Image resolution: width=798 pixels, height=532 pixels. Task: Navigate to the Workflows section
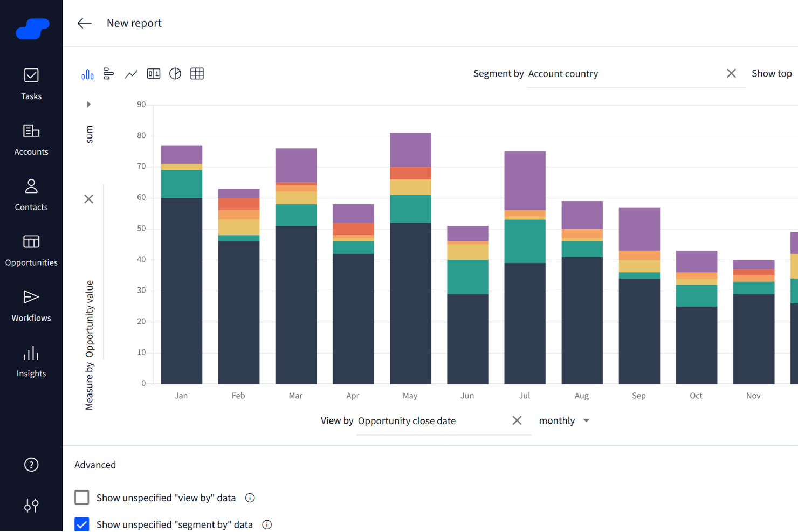point(31,305)
